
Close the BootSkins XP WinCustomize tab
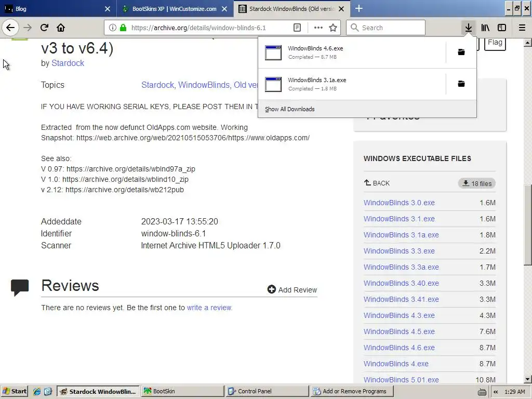224,9
